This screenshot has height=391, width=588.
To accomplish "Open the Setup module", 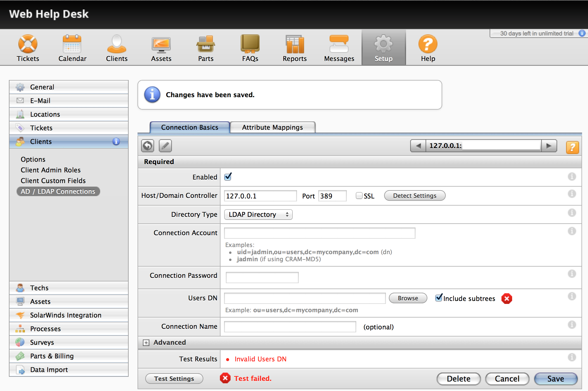I will click(384, 47).
